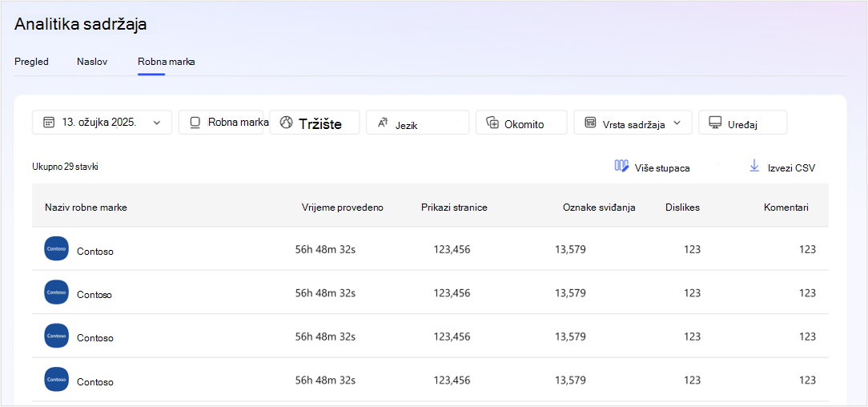Expand the Vrsta sadržaja chevron
The height and width of the screenshot is (407, 868).
[x=677, y=123]
